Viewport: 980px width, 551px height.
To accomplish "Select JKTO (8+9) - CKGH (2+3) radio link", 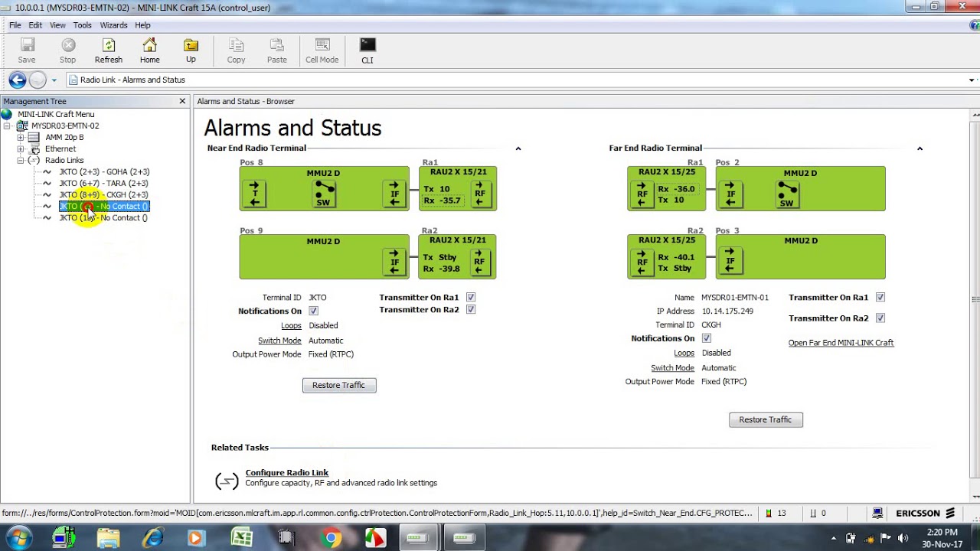I will [103, 194].
